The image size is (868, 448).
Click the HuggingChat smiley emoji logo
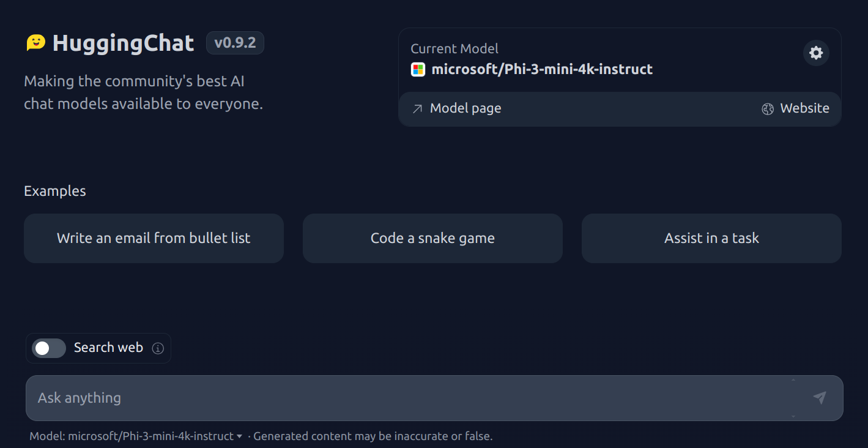click(35, 43)
